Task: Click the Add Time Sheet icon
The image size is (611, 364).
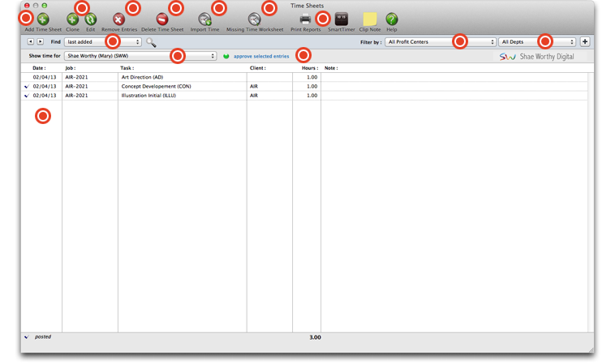Action: coord(42,19)
